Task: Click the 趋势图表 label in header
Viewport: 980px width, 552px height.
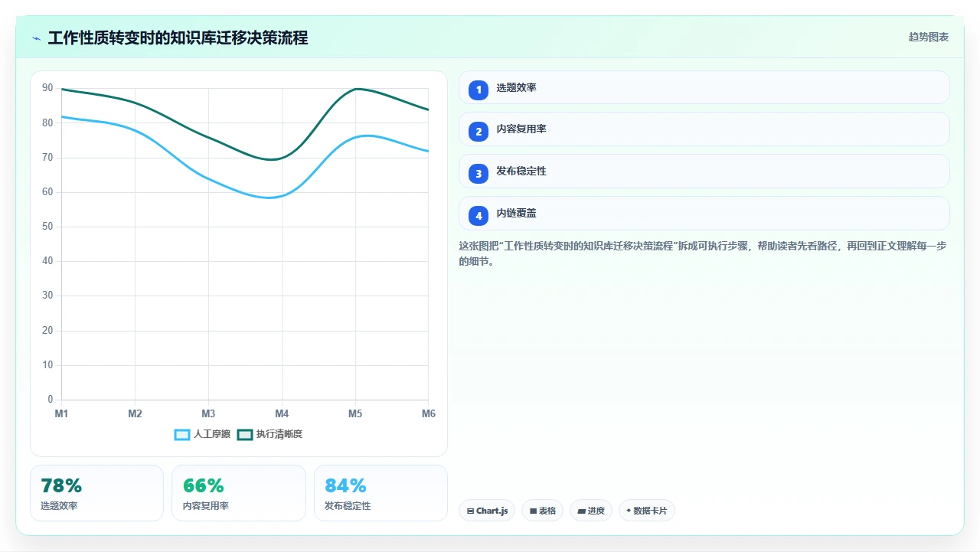Action: 929,37
